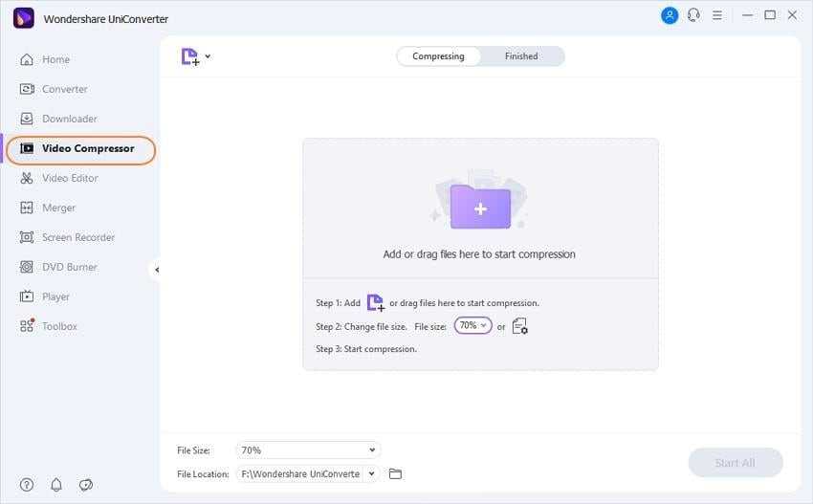
Task: Collapse the left sidebar panel
Action: click(x=156, y=270)
